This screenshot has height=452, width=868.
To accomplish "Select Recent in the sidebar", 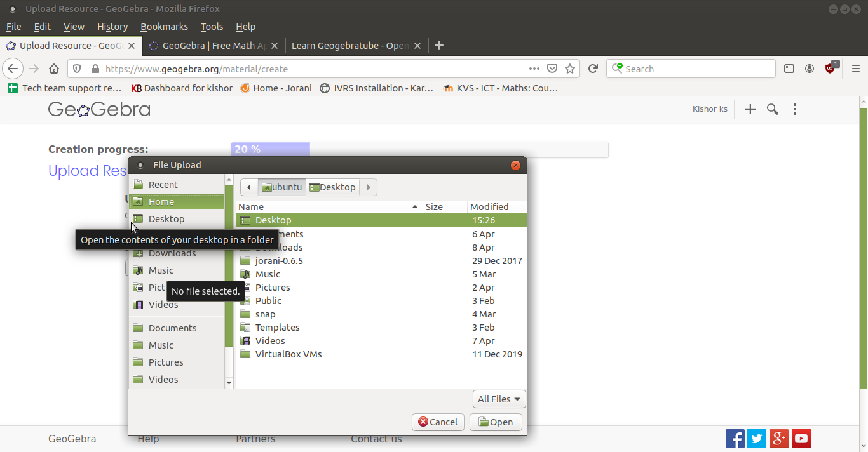I will click(177, 185).
